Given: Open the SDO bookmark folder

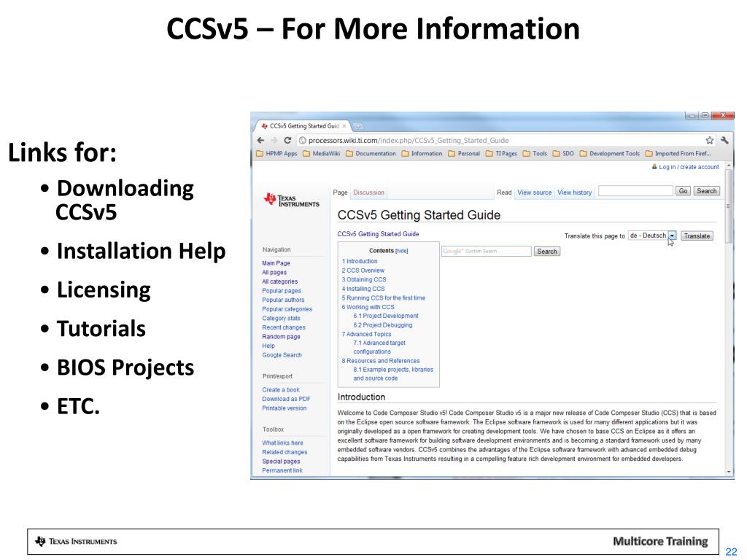Looking at the screenshot, I should [x=563, y=153].
